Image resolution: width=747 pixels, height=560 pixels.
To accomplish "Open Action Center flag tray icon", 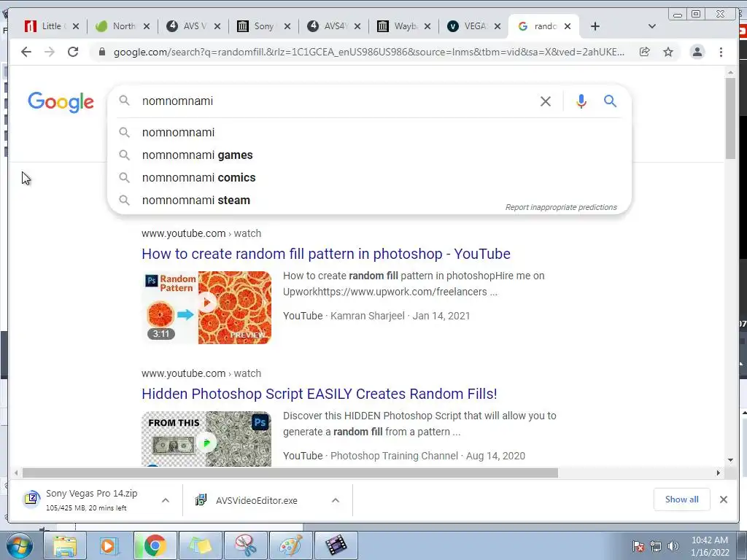I will click(x=638, y=546).
